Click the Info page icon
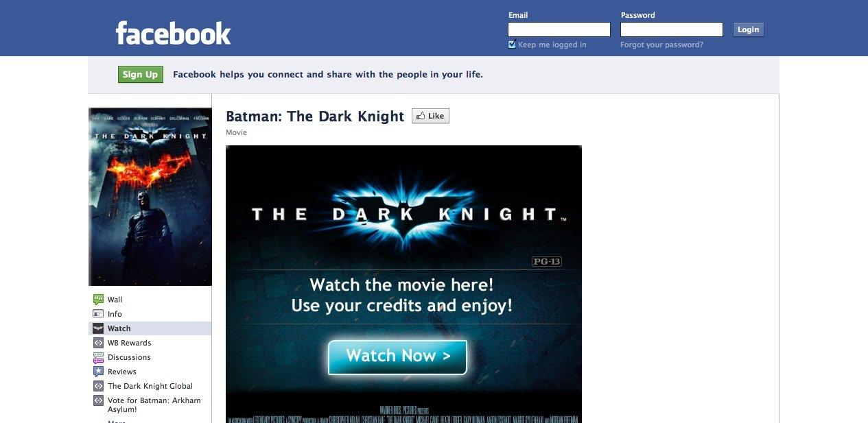Viewport: 868px width, 423px height. [x=98, y=314]
